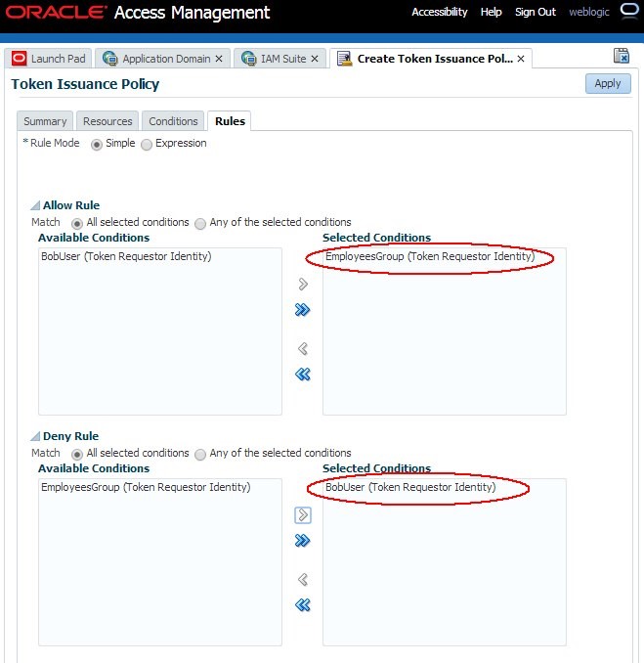The width and height of the screenshot is (644, 663).
Task: Click the Application Domain tab icon
Action: click(110, 59)
